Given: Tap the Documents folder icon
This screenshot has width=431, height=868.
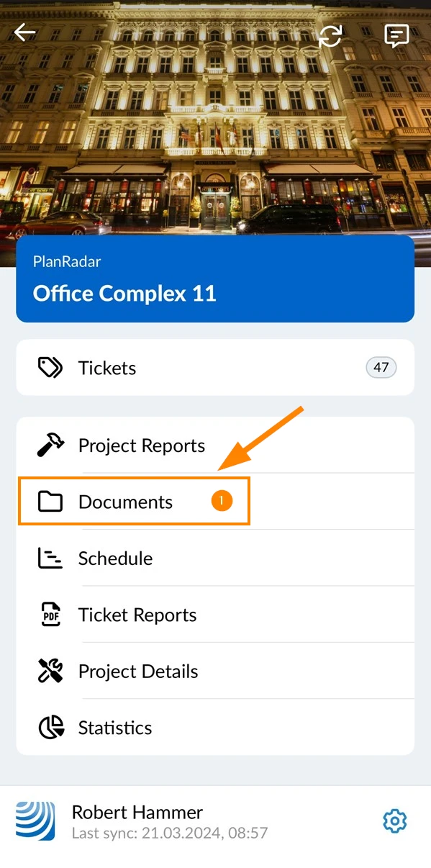Looking at the screenshot, I should click(50, 502).
